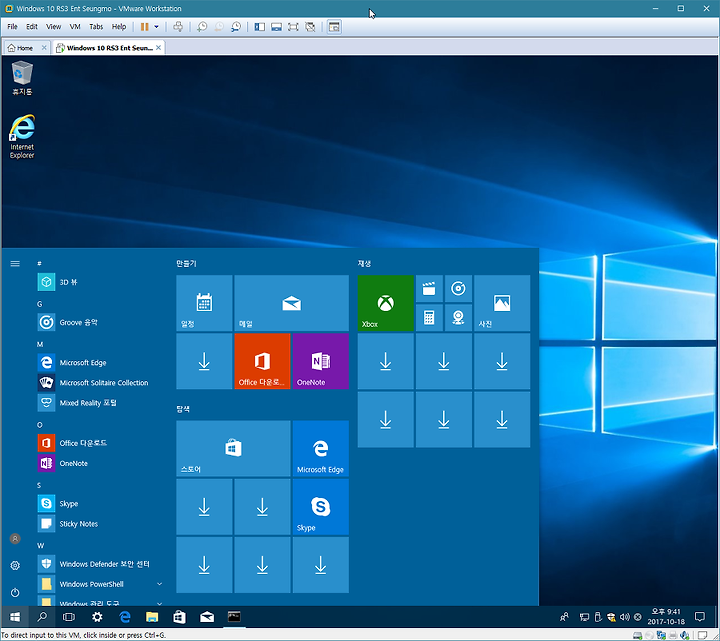Expand the Start menu hamburger button
720x641 pixels.
15,264
